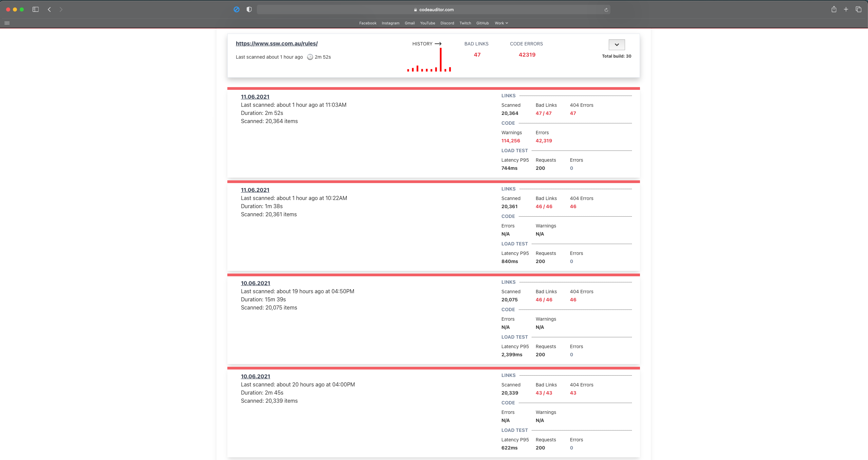Open a new tab with the plus icon
The image size is (868, 460).
tap(846, 9)
